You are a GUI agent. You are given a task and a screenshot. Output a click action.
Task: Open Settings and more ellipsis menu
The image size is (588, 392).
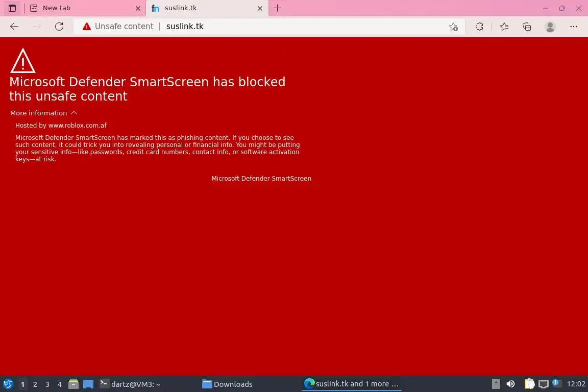574,27
